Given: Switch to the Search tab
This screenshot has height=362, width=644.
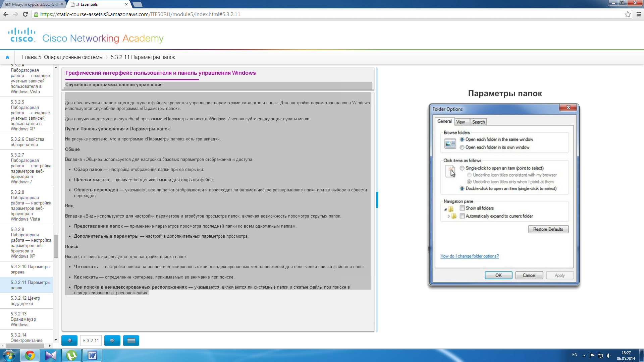Looking at the screenshot, I should pos(479,122).
